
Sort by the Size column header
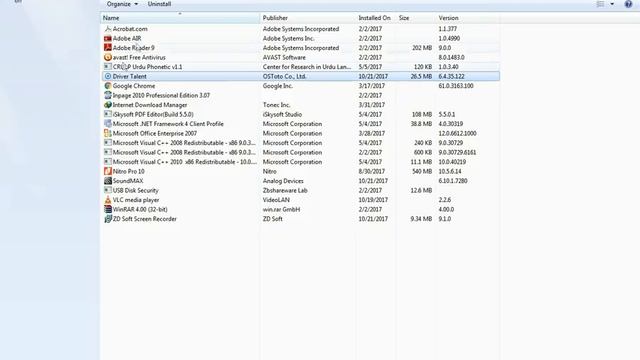(415, 18)
